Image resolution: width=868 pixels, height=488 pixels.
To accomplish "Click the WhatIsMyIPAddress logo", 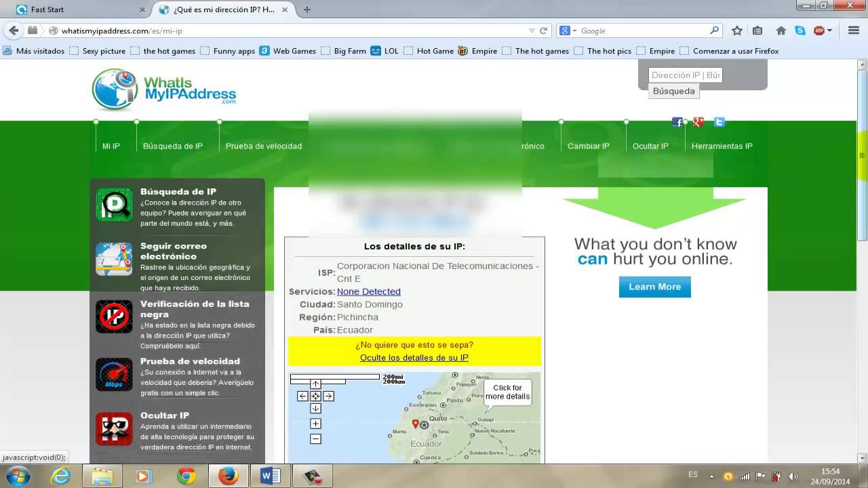I will (x=164, y=89).
